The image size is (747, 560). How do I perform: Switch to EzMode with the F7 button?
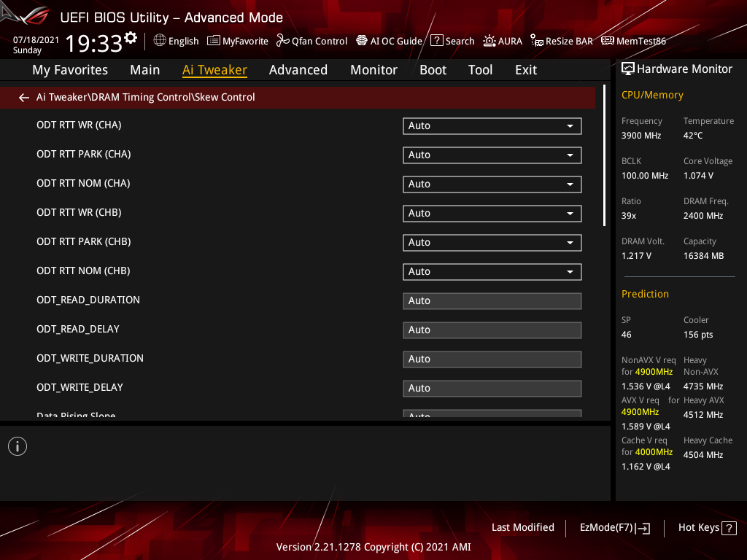pyautogui.click(x=614, y=527)
